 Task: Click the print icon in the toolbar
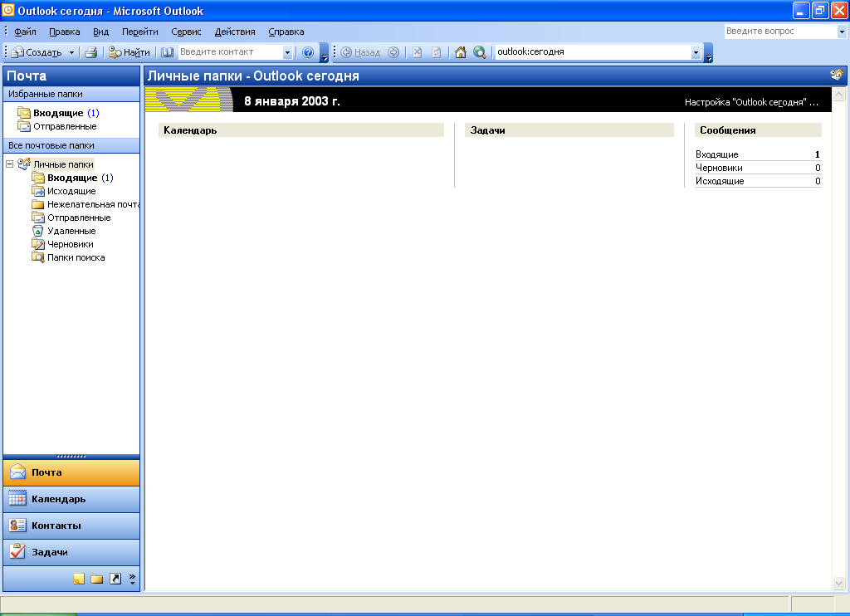(x=91, y=52)
